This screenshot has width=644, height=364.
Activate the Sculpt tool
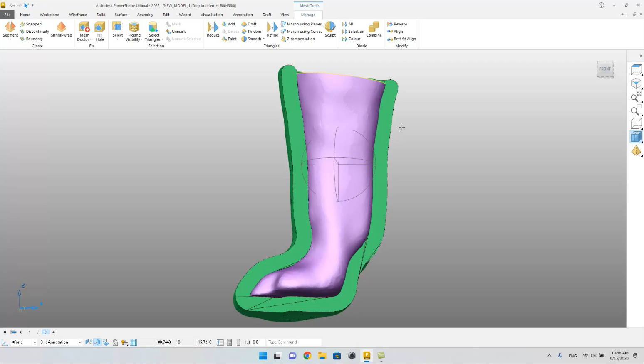330,29
